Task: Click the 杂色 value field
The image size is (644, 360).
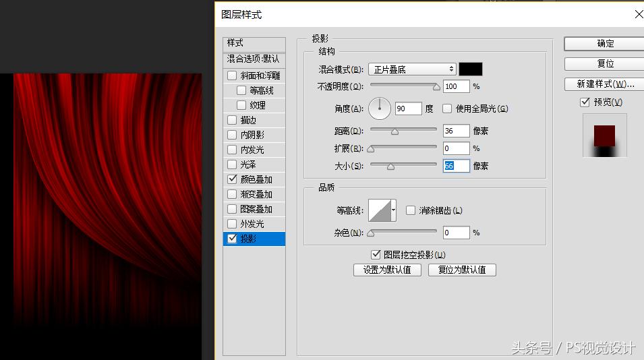Action: pyautogui.click(x=456, y=233)
